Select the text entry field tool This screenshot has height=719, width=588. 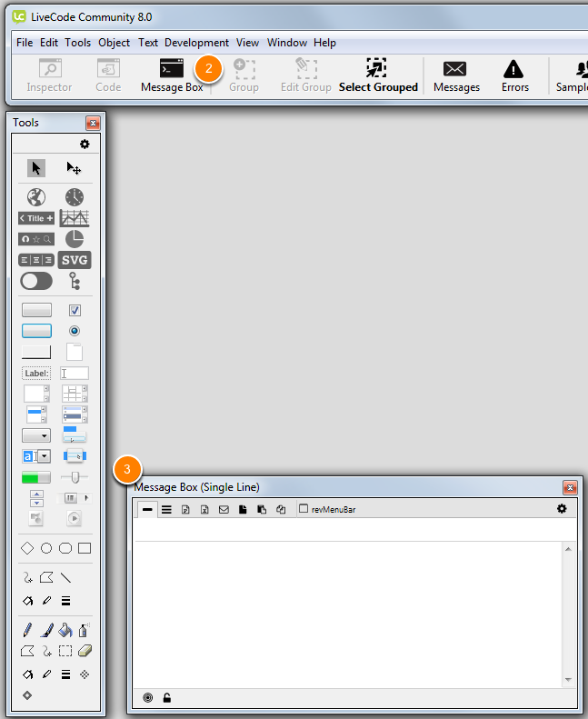[x=75, y=374]
